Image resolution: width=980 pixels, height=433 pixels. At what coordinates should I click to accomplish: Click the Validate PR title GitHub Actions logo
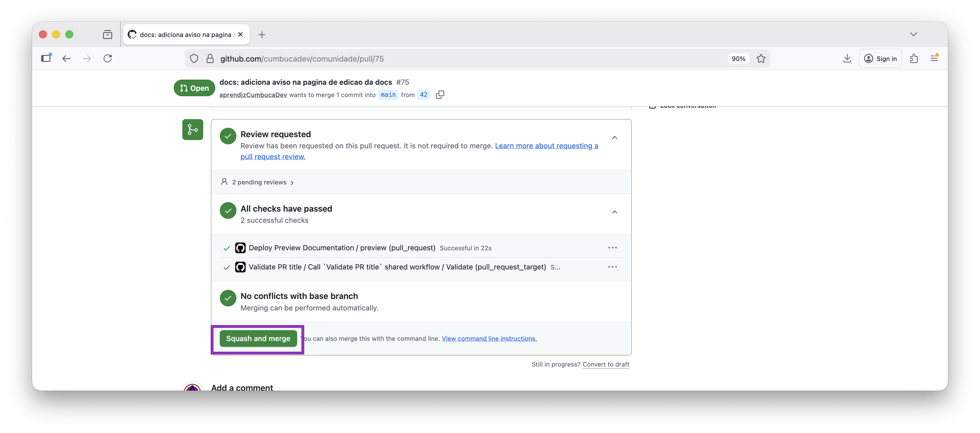(240, 267)
